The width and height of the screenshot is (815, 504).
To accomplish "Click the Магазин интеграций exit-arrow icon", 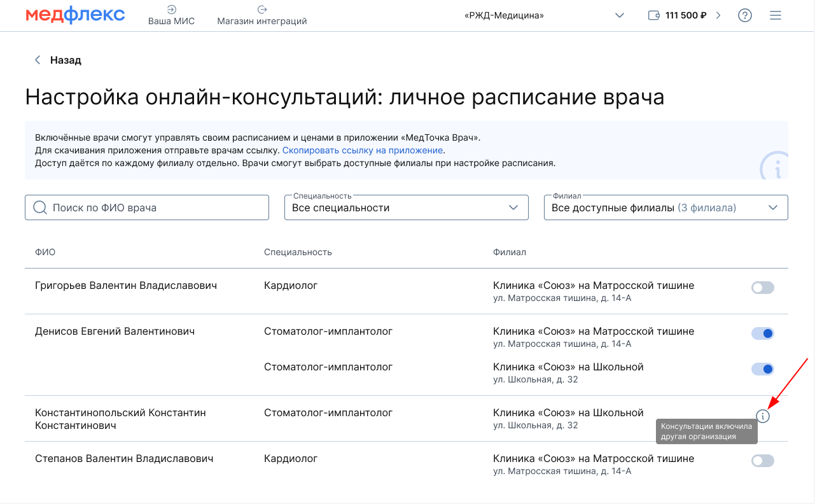I will click(x=262, y=10).
